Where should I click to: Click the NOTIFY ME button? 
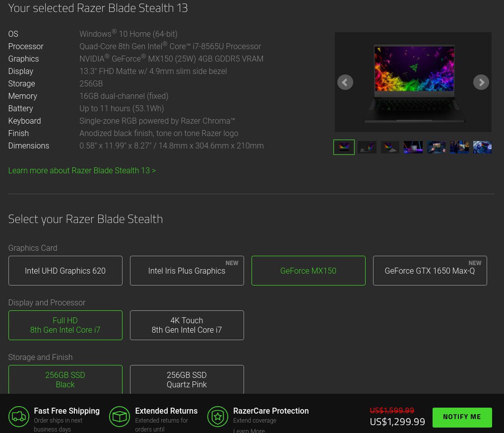pos(462,417)
